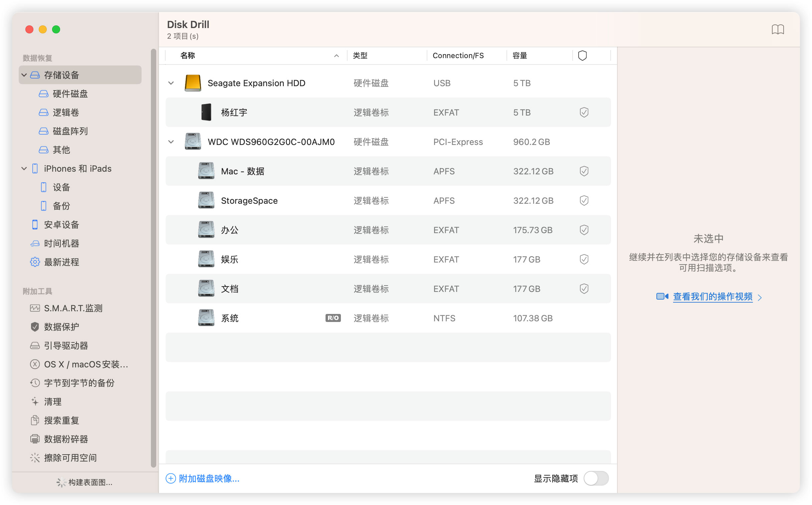Open 擦除可用空间 tool

[x=63, y=458]
